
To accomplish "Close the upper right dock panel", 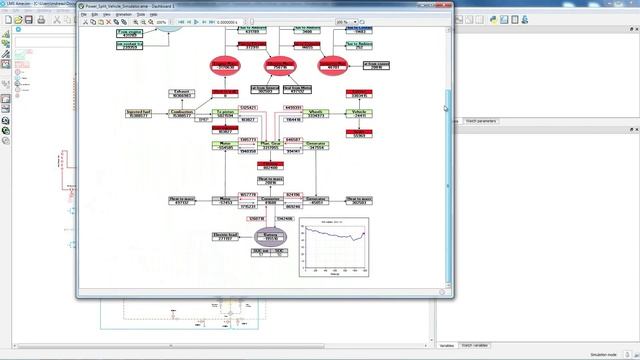I will point(637,29).
